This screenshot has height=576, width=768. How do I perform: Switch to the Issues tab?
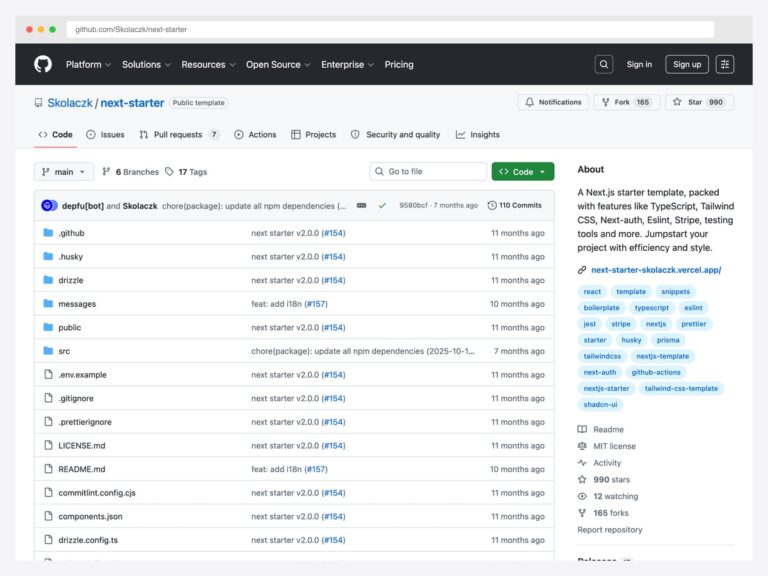pos(105,134)
